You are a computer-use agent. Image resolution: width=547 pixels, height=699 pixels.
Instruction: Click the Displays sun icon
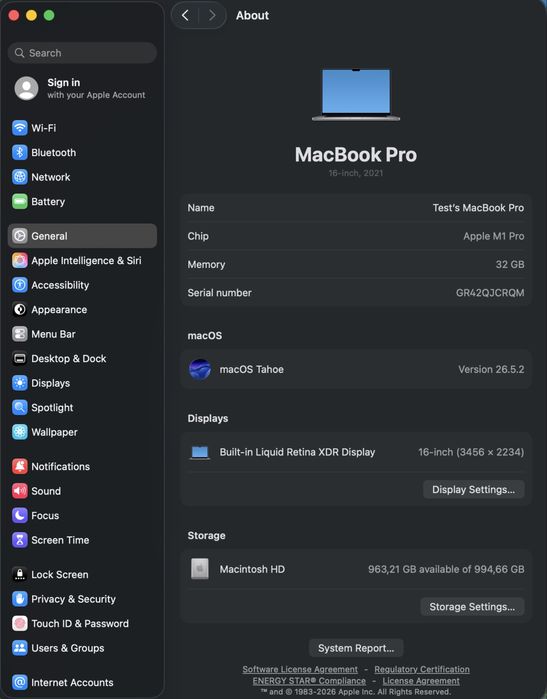pyautogui.click(x=20, y=383)
